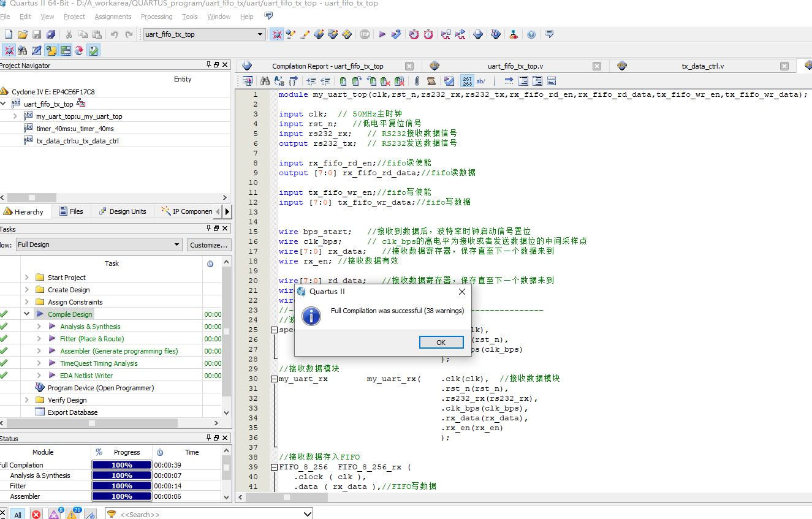Collapse code block at line 39 FIFO_8_256
Image resolution: width=812 pixels, height=519 pixels.
[274, 467]
